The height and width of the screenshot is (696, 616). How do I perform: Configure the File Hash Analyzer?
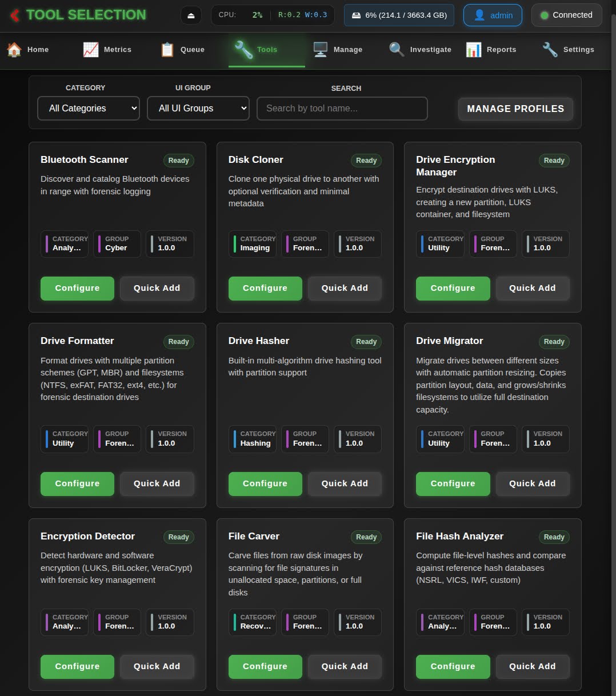[x=453, y=666]
